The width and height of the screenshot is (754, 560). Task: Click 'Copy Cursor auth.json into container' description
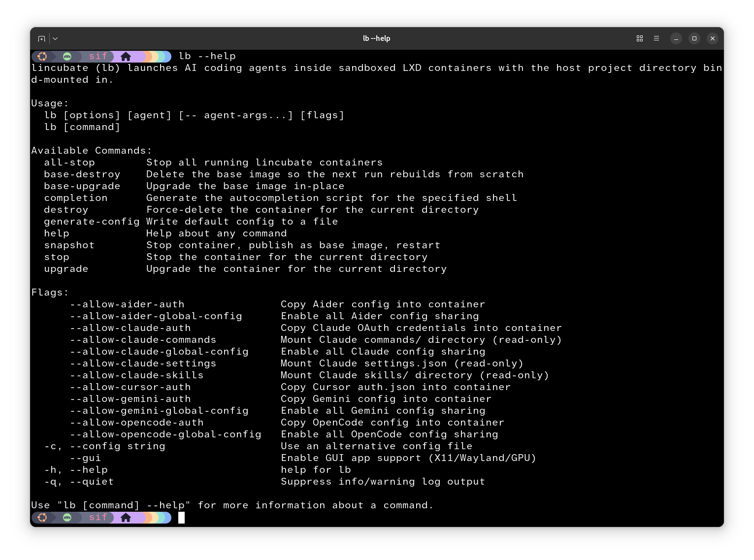[x=395, y=387]
